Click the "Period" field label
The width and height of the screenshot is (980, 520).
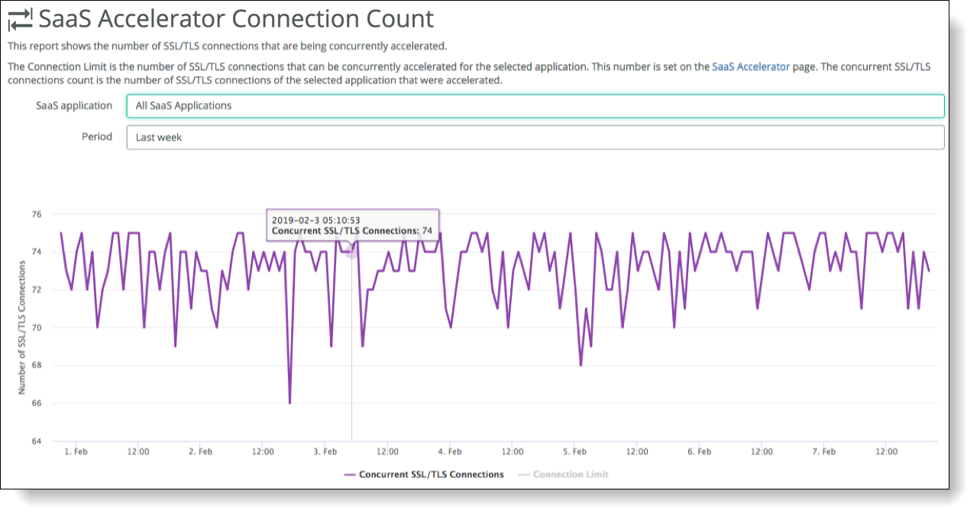97,137
